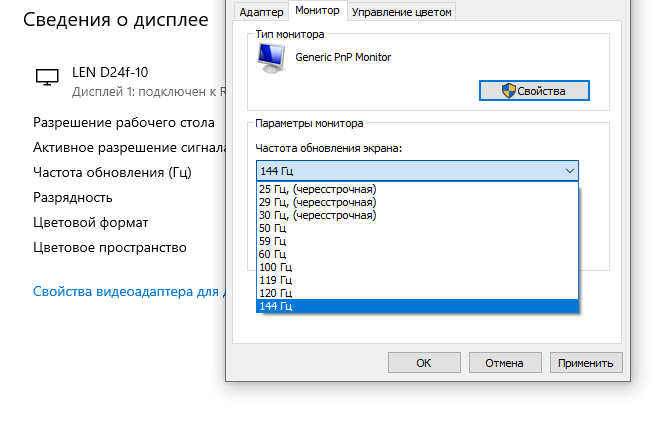
Task: Click the Применить button
Action: point(586,363)
